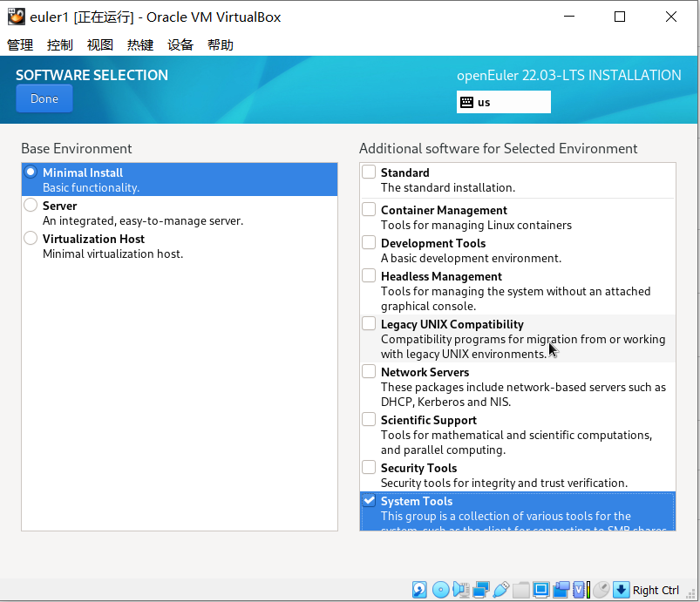Open the 视图 menu
This screenshot has height=602, width=700.
[x=100, y=45]
